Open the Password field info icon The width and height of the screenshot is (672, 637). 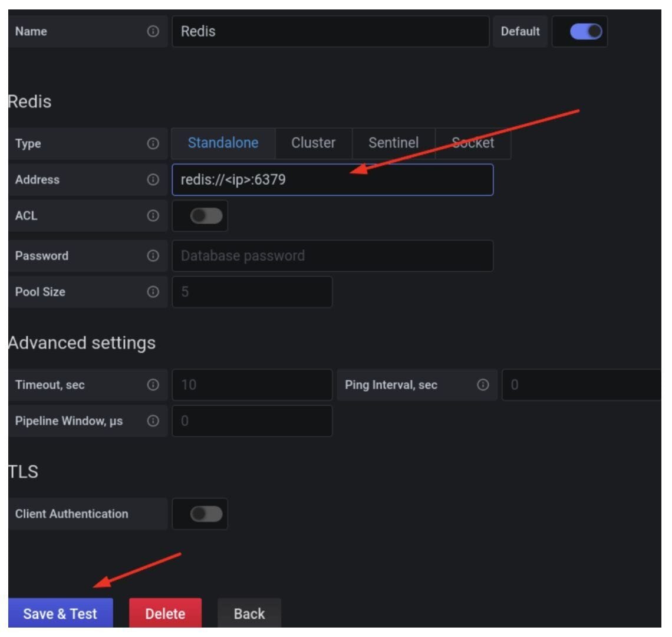click(x=153, y=255)
